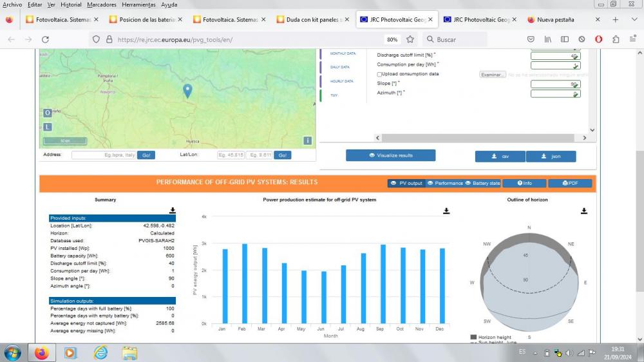Download the Summary data
Image resolution: width=644 pixels, height=362 pixels.
click(173, 211)
